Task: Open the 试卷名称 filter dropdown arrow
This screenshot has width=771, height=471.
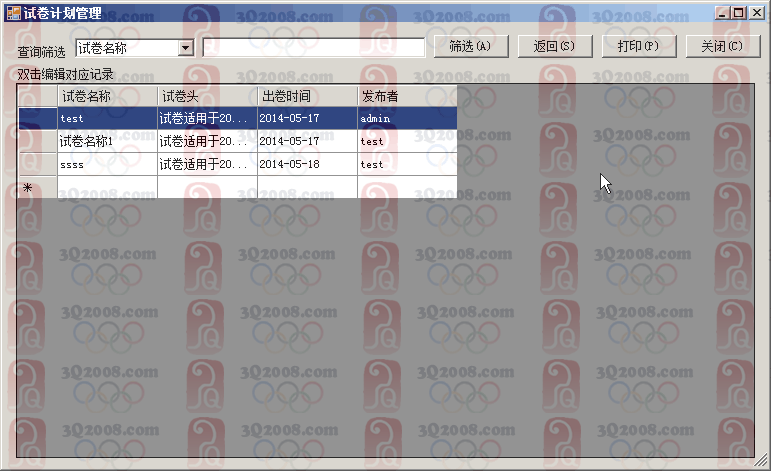Action: click(x=185, y=48)
